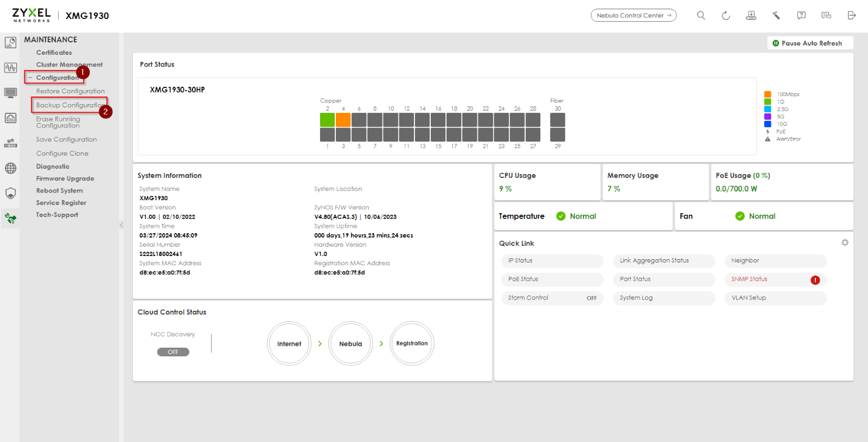Open the Security shield icon in the sidebar
The width and height of the screenshot is (868, 442).
click(x=10, y=193)
